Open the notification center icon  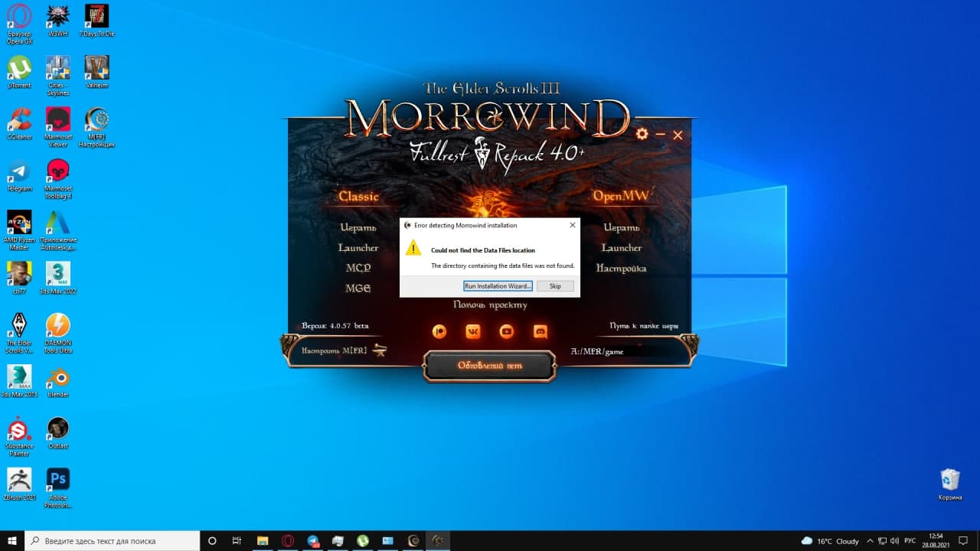(x=965, y=540)
